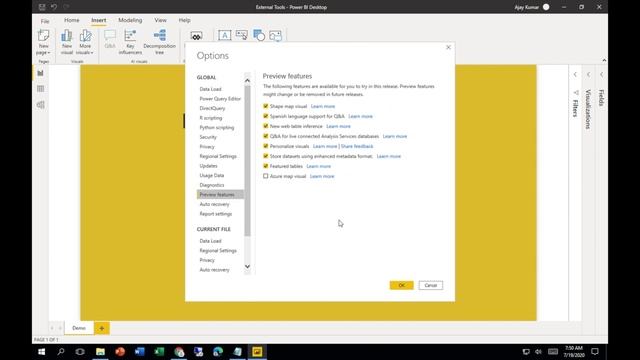Open Word from the taskbar
This screenshot has height=360, width=640.
[139, 351]
